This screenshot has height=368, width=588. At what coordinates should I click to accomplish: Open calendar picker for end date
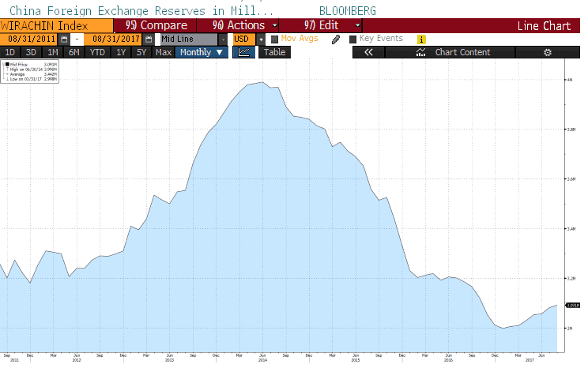(x=149, y=39)
